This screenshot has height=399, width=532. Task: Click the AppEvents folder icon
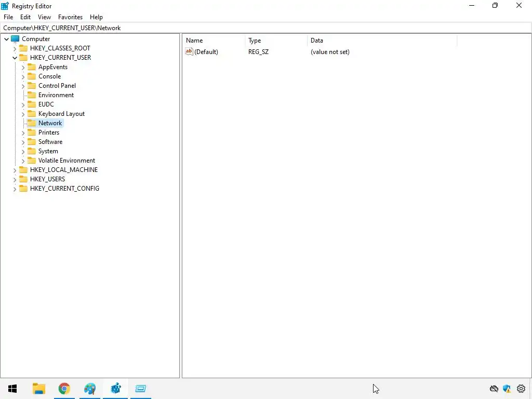(32, 67)
